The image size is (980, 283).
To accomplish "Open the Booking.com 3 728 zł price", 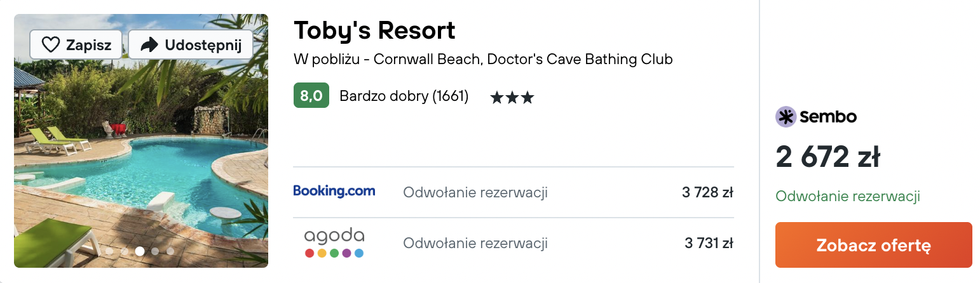I will pos(708,192).
